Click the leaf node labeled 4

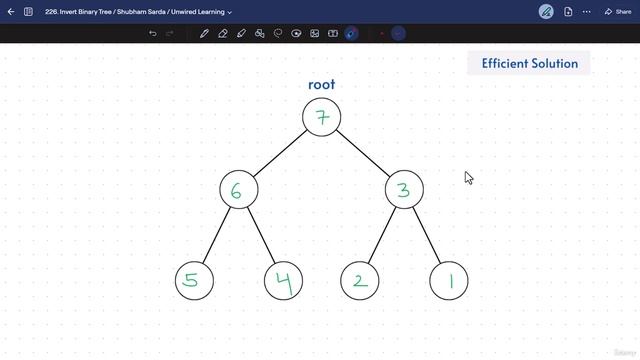click(x=283, y=281)
